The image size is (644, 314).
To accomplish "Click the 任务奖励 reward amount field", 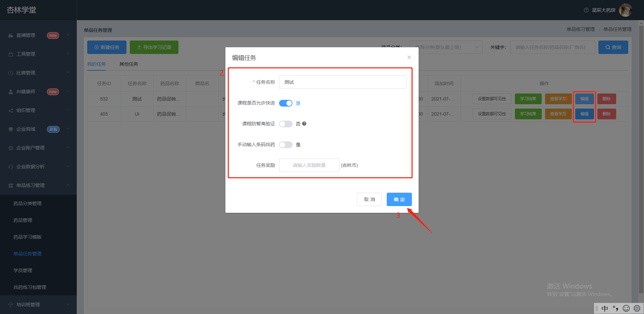I will coord(309,165).
